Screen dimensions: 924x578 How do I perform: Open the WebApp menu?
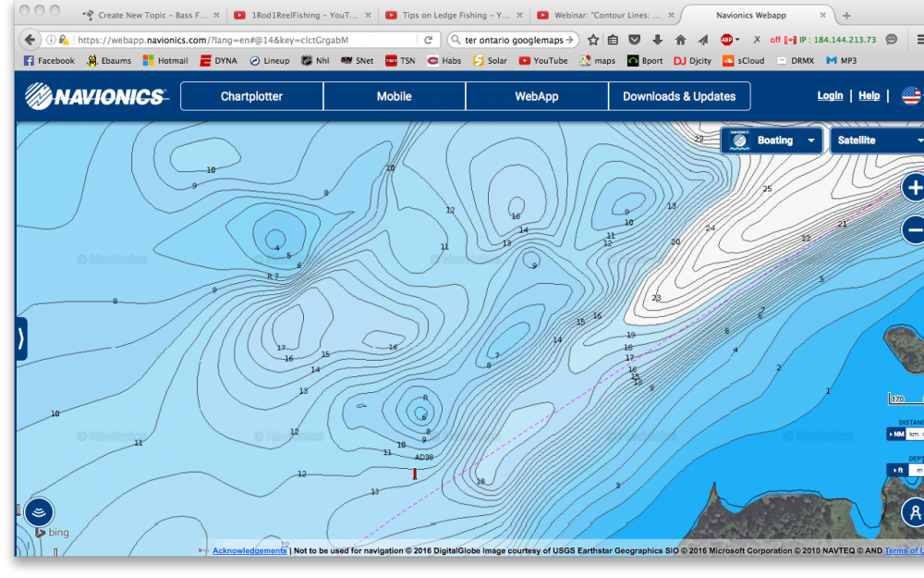536,96
